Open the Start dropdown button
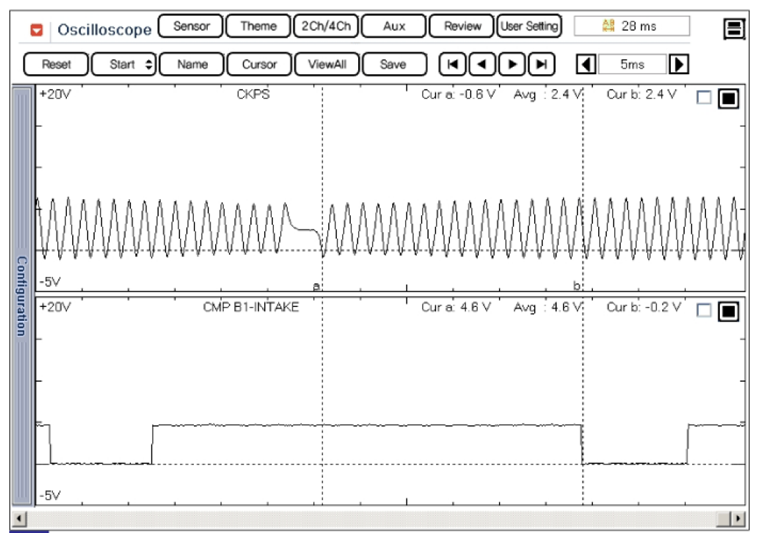 click(124, 64)
